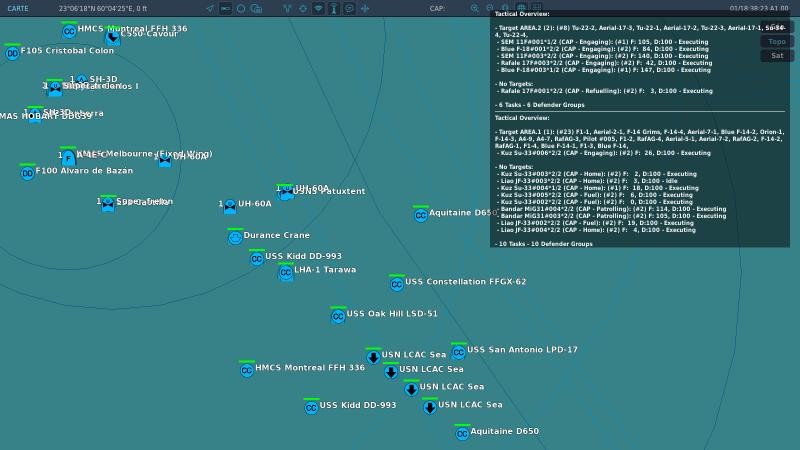Select the F100 Alvaro de Bazan ship icon
The width and height of the screenshot is (800, 450).
coord(28,173)
